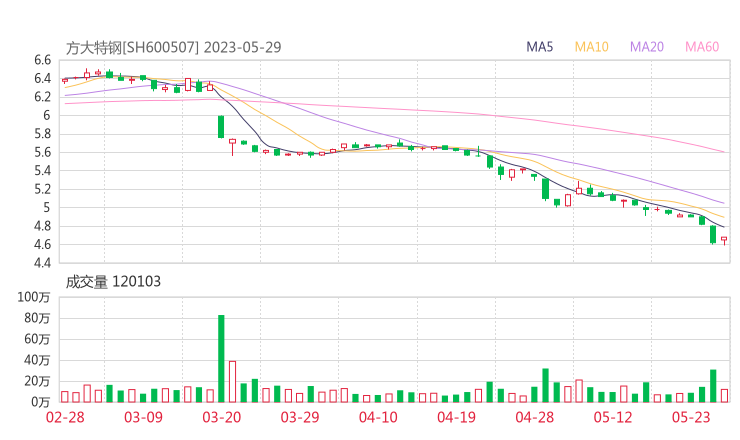Click the 05-23 date axis label
The image size is (740, 440).
pyautogui.click(x=691, y=417)
